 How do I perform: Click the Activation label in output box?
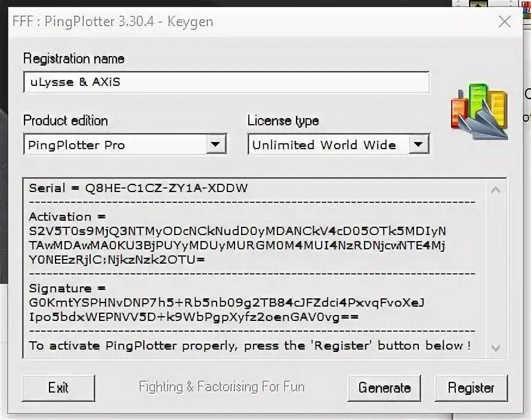pos(67,217)
